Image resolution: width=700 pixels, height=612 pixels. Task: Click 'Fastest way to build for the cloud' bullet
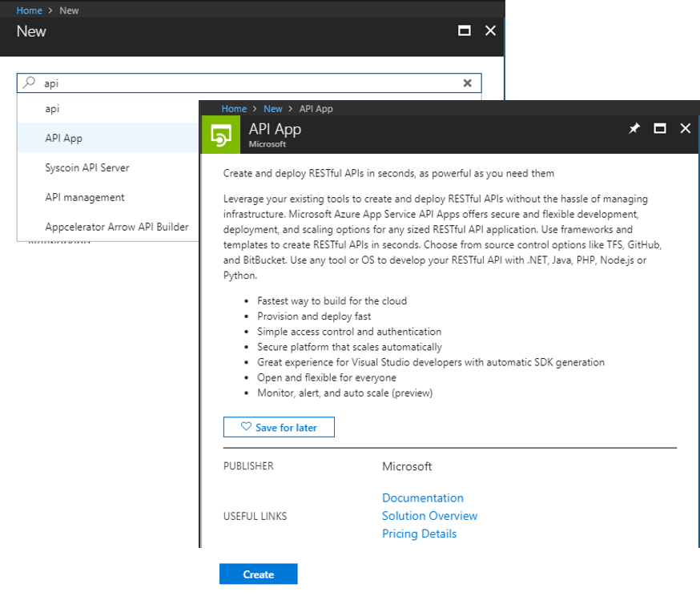click(x=332, y=301)
